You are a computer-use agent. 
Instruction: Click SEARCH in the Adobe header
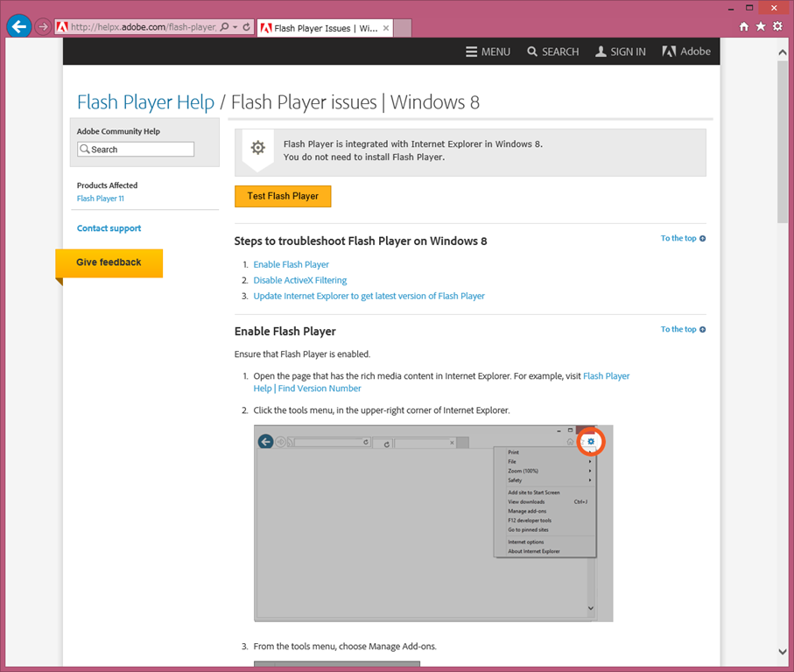click(552, 52)
